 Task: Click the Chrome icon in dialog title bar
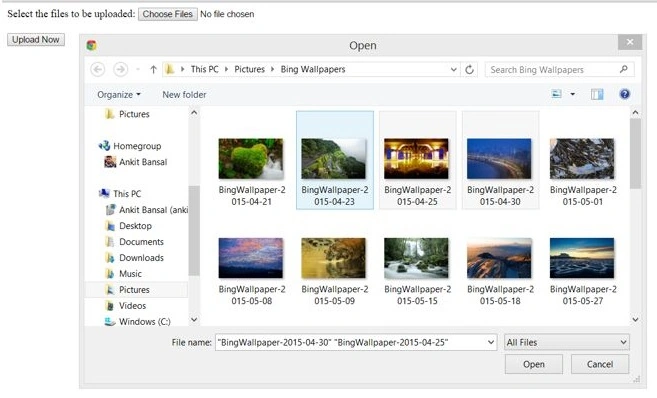tap(91, 45)
